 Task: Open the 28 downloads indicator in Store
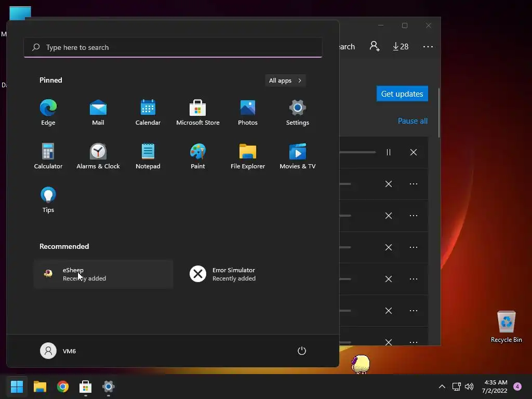coord(401,46)
